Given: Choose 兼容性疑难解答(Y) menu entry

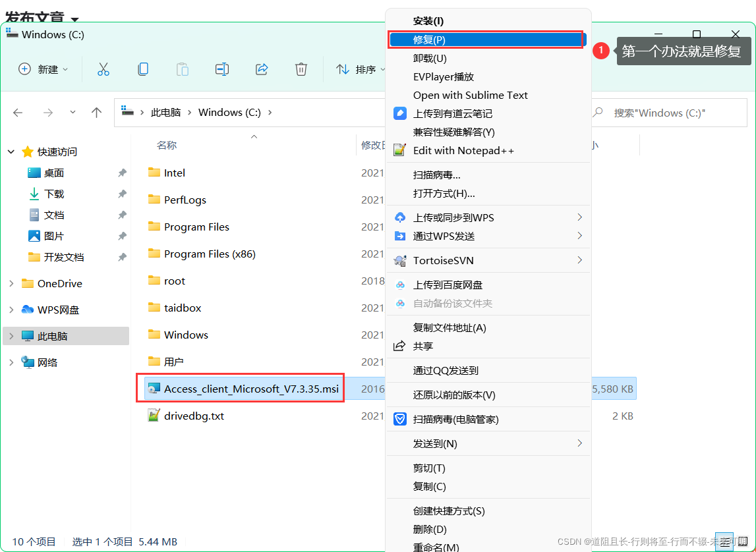Looking at the screenshot, I should tap(488, 132).
